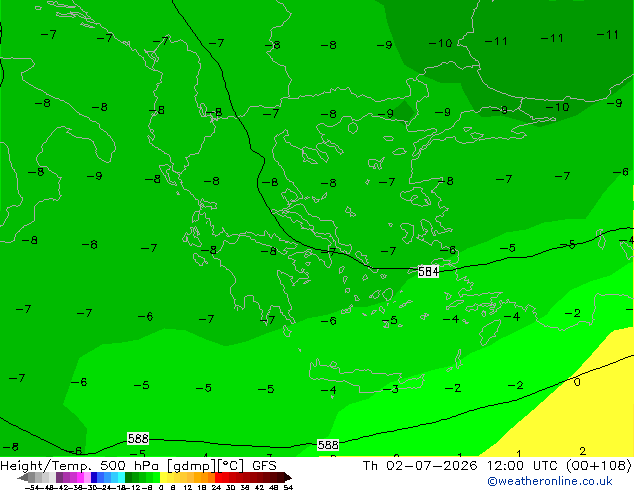Click the '500 hPa' level text
Image resolution: width=634 pixels, height=490 pixels.
point(131,465)
